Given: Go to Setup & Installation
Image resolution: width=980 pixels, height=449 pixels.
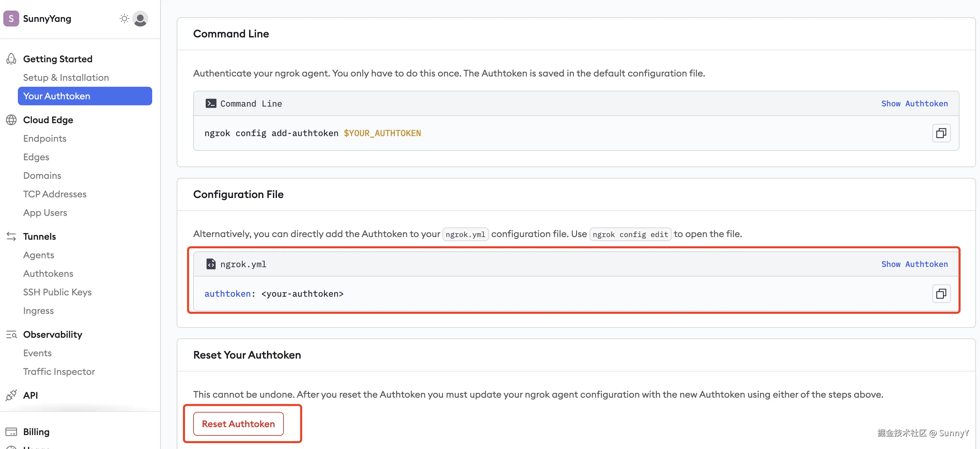Looking at the screenshot, I should point(66,77).
